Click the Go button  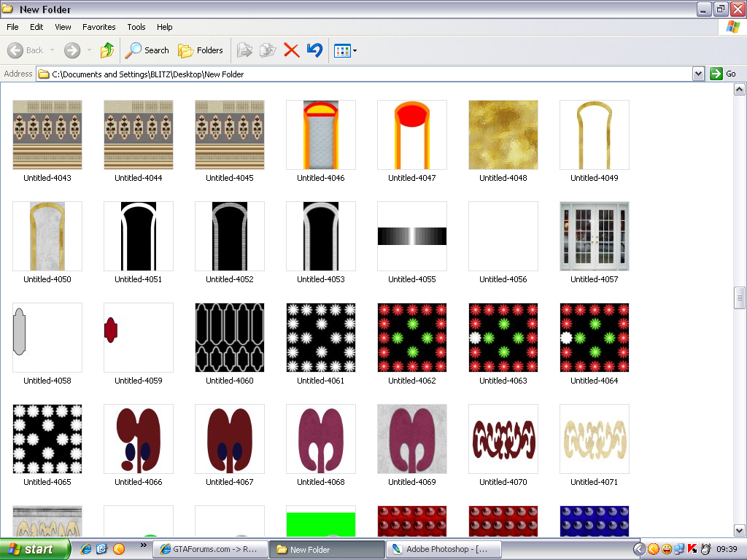coord(724,74)
